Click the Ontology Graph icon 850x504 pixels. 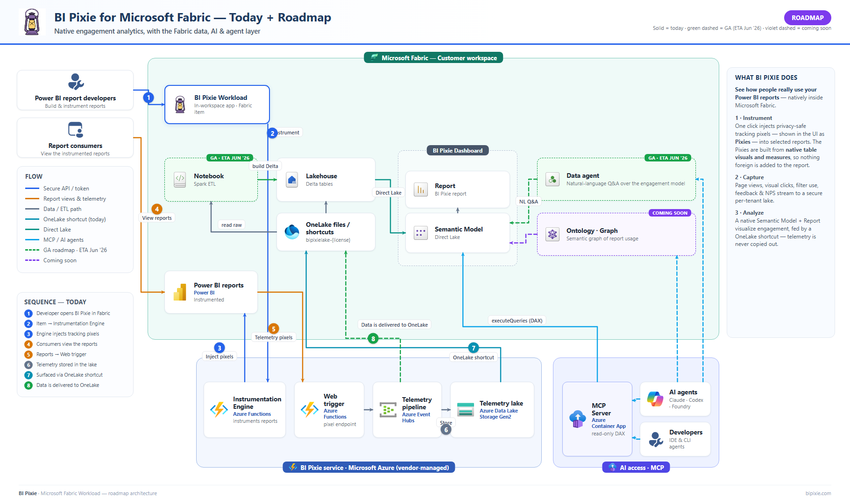[x=552, y=234]
